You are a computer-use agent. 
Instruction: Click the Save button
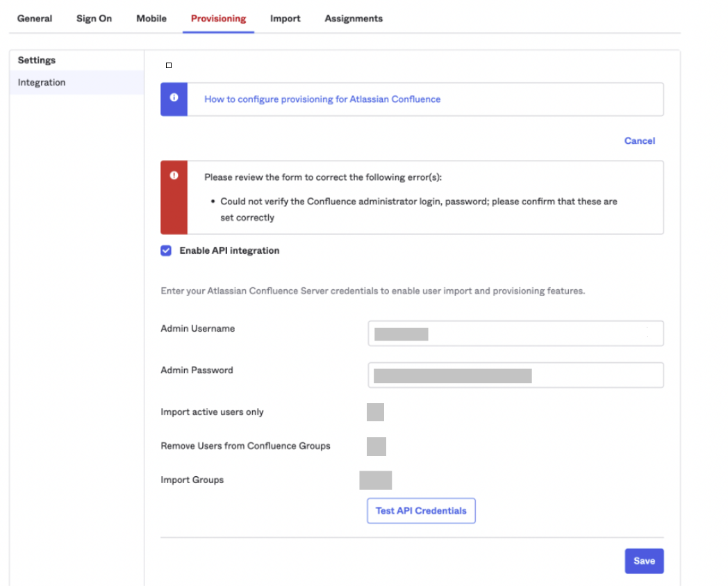coord(644,561)
